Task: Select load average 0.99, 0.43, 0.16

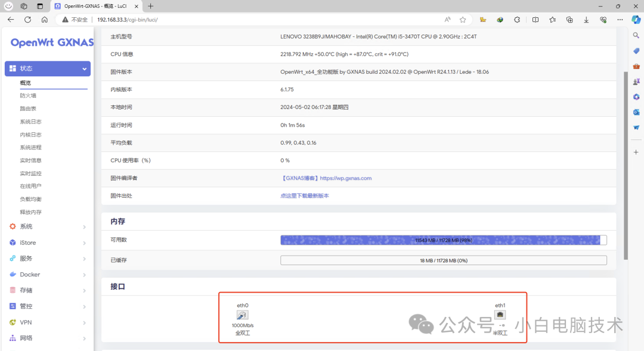Action: [298, 143]
